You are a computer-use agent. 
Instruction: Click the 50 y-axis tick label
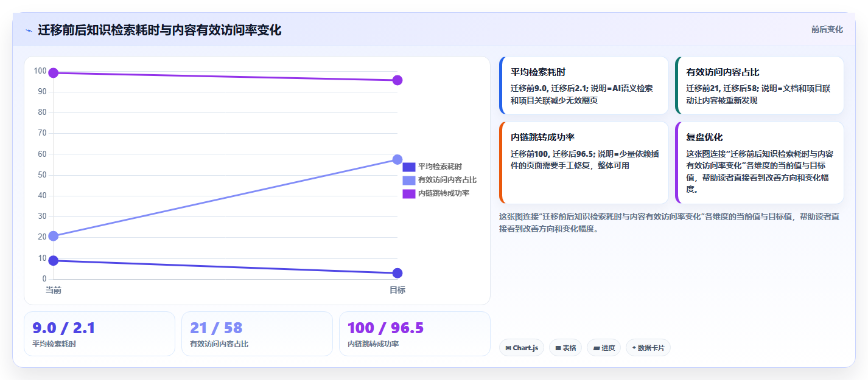pyautogui.click(x=42, y=175)
